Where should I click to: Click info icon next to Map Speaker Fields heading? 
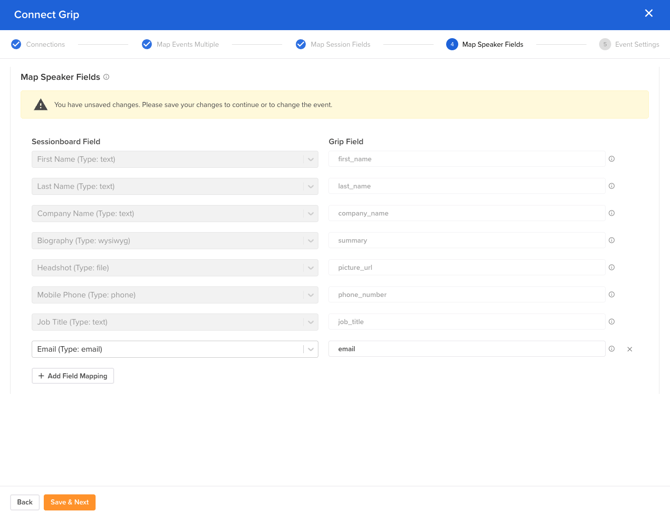106,77
